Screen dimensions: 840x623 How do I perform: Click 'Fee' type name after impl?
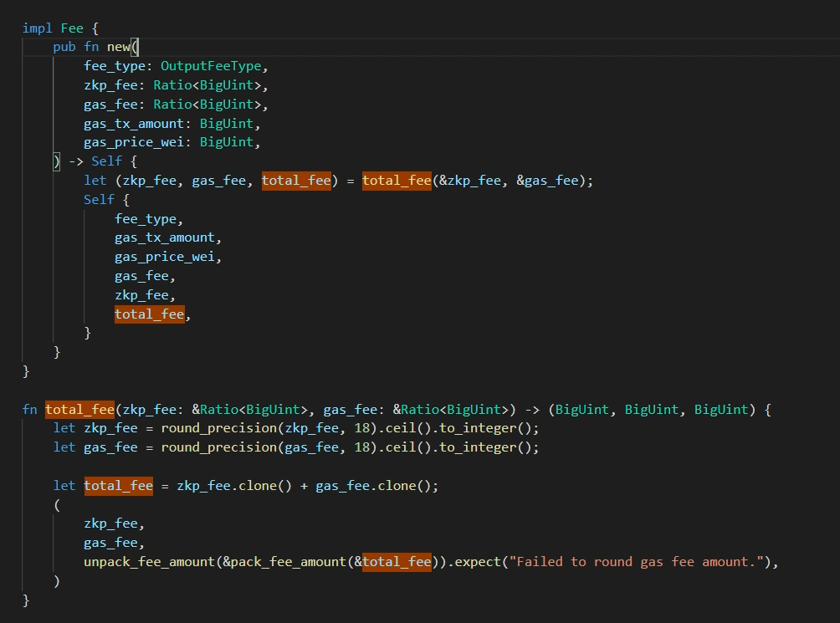[72, 28]
